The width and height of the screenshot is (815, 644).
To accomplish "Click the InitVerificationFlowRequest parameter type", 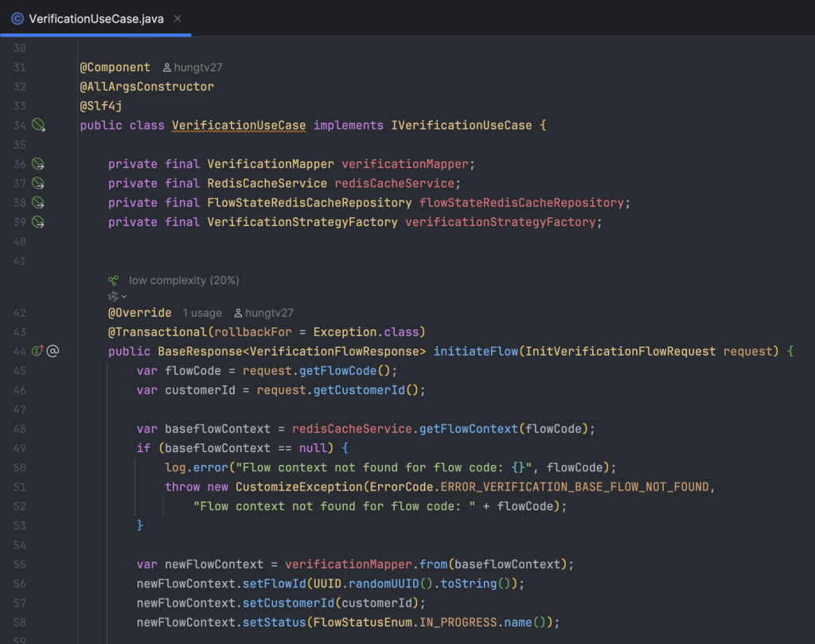I will click(621, 351).
